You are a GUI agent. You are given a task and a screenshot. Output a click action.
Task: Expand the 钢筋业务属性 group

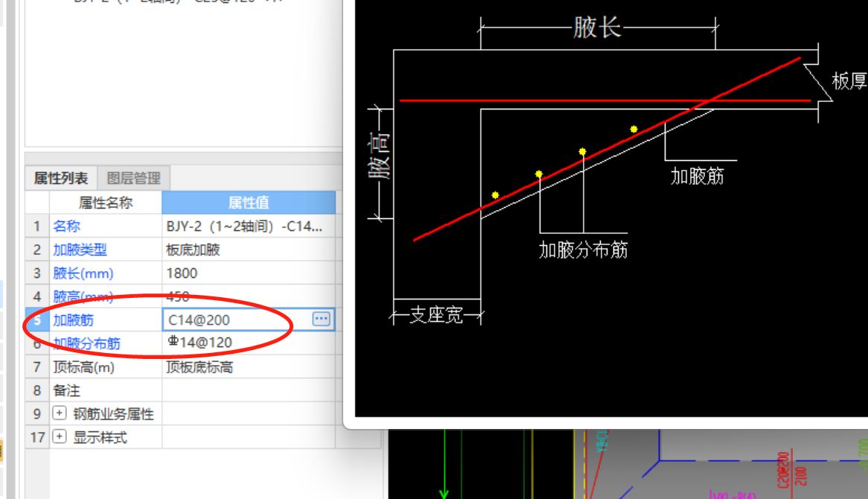coord(60,413)
